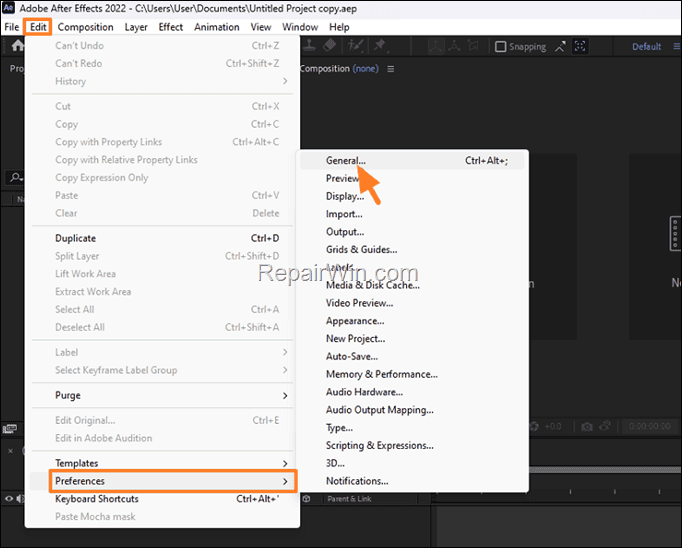Open New Project preferences
This screenshot has height=548, width=682.
pyautogui.click(x=412, y=339)
